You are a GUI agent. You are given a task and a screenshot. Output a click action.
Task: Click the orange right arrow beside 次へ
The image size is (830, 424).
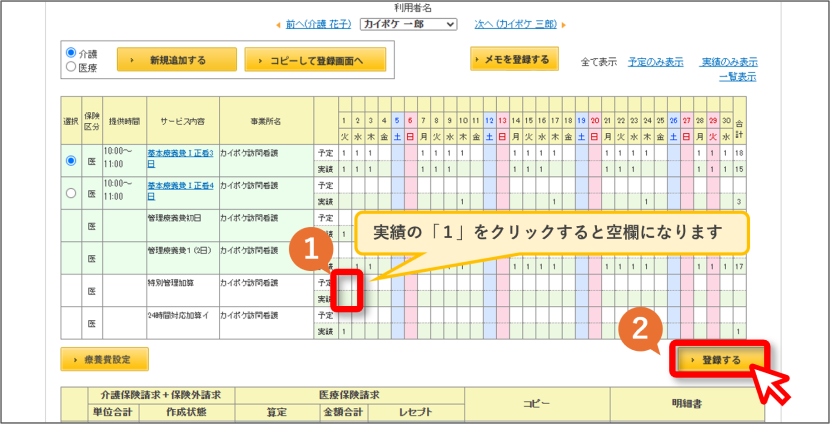(x=564, y=25)
